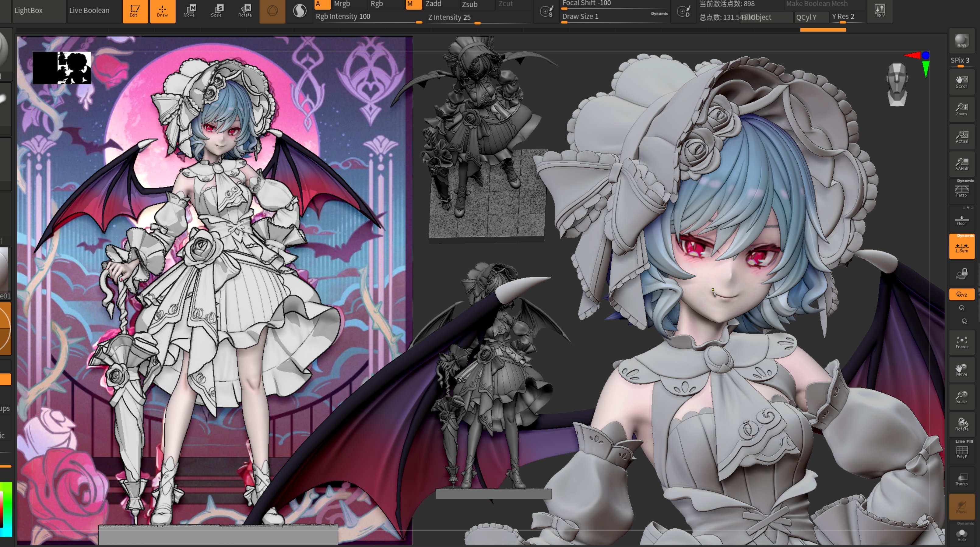The height and width of the screenshot is (547, 980).
Task: Click the Gizmo 3D icon
Action: (x=272, y=11)
